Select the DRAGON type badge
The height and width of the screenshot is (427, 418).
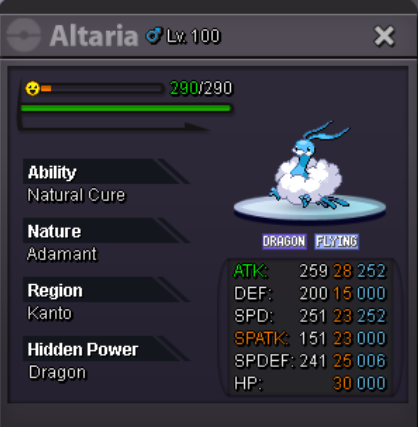pos(284,241)
